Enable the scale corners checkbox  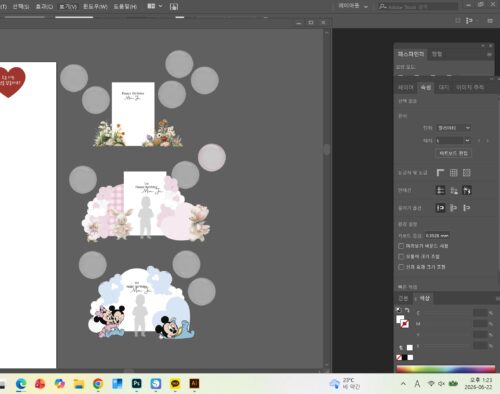pos(401,257)
